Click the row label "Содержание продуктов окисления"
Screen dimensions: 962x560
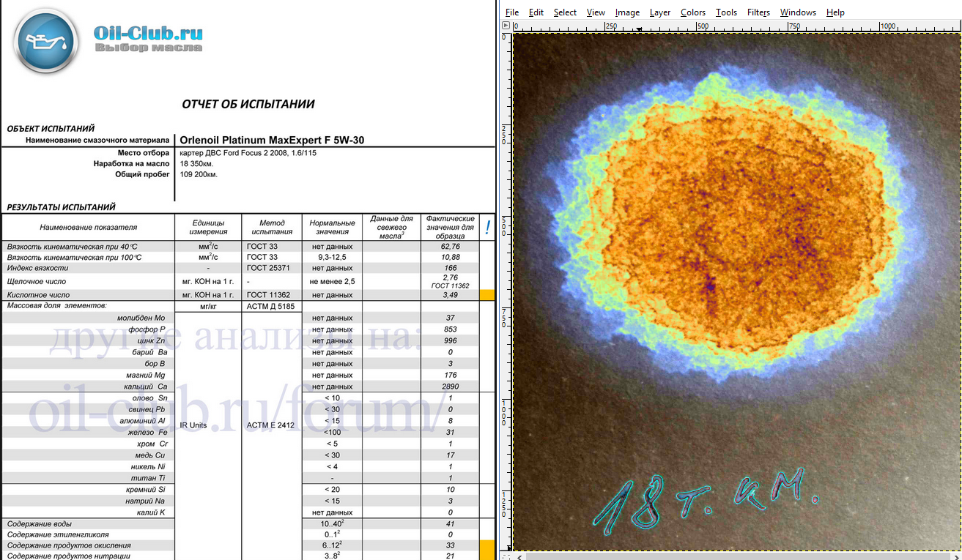tap(69, 545)
